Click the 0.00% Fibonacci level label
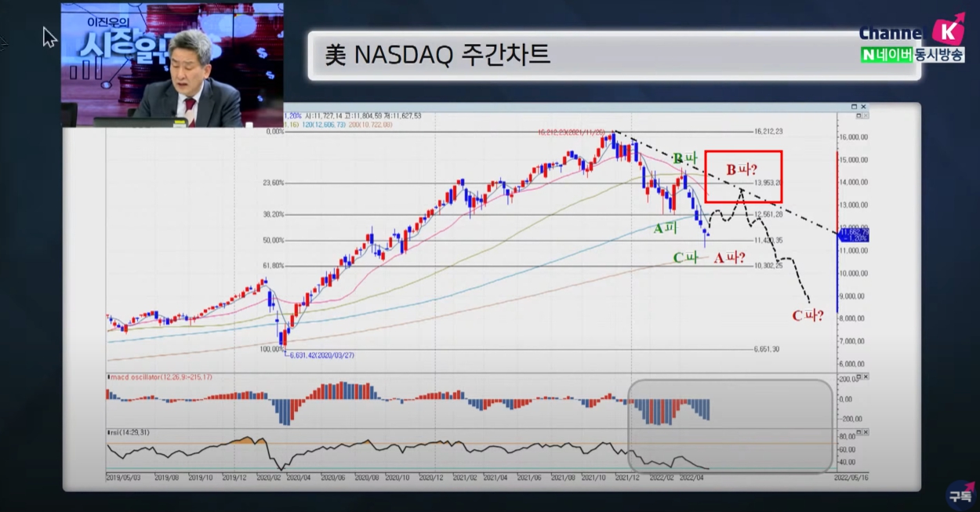Screen dimensions: 980x512 point(275,132)
